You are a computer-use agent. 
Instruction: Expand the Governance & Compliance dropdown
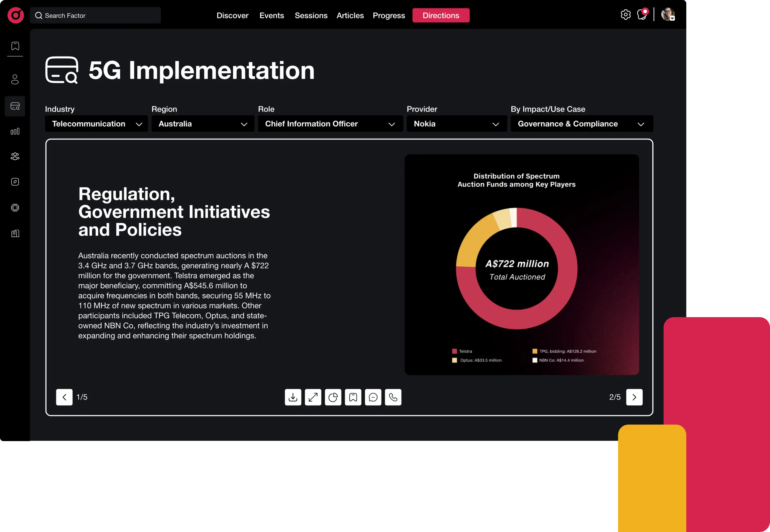click(x=582, y=124)
